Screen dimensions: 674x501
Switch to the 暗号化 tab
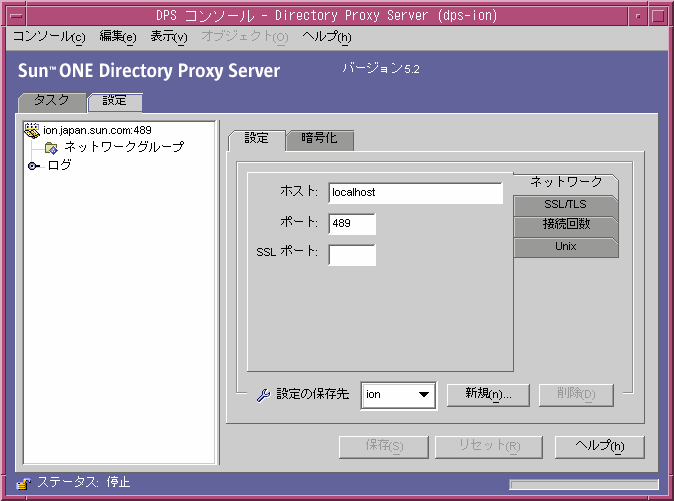319,139
